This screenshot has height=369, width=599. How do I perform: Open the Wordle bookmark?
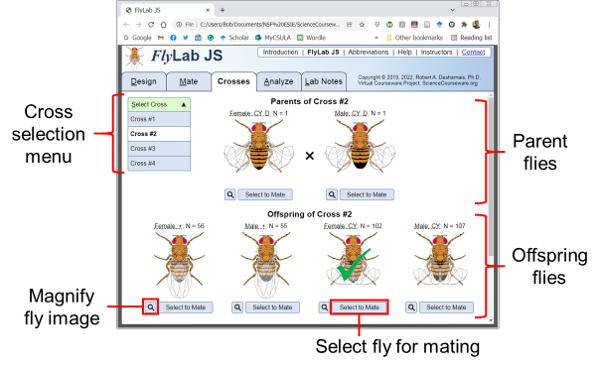[311, 38]
